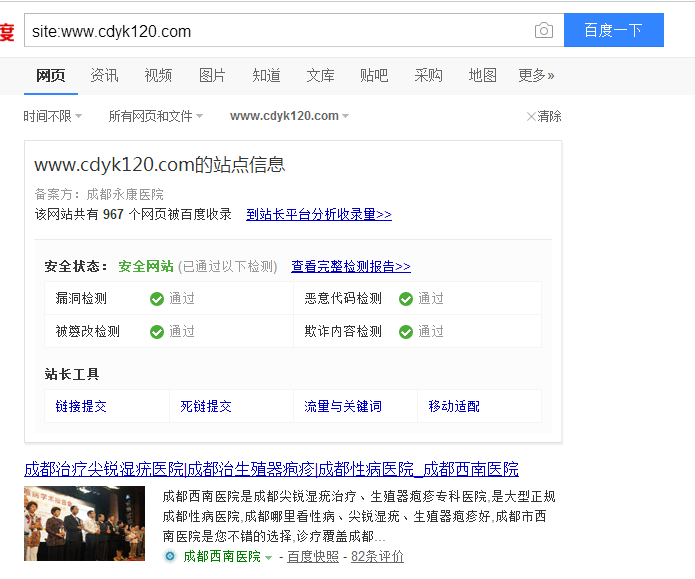Click green check icon for 漏洞检测
Image resolution: width=695 pixels, height=579 pixels.
coord(157,299)
